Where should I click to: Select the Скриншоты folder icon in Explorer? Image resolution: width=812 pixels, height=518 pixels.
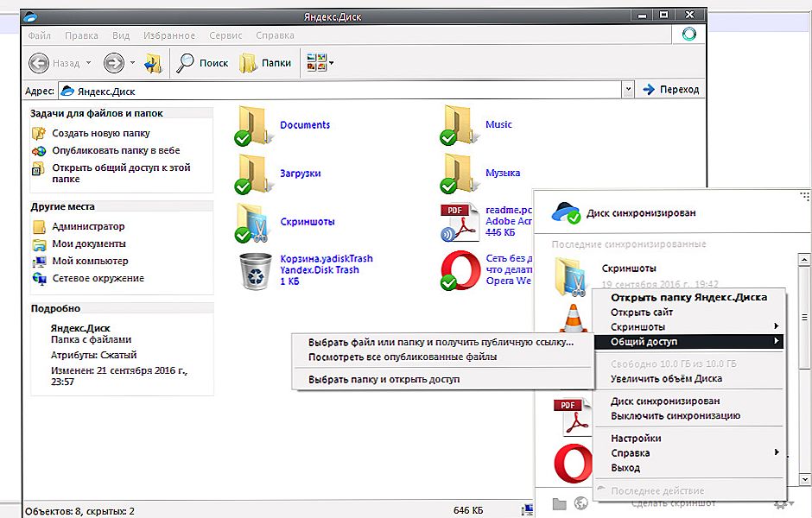[253, 223]
